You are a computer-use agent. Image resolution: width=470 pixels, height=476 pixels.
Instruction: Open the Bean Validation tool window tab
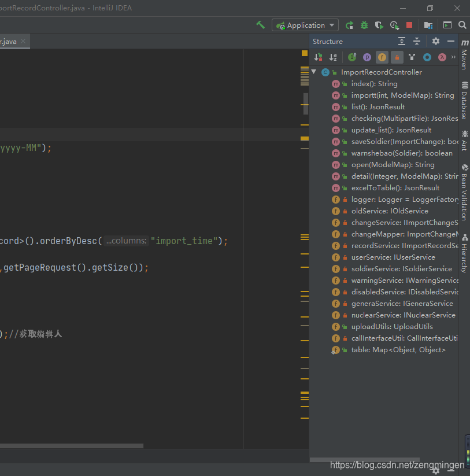click(x=465, y=192)
